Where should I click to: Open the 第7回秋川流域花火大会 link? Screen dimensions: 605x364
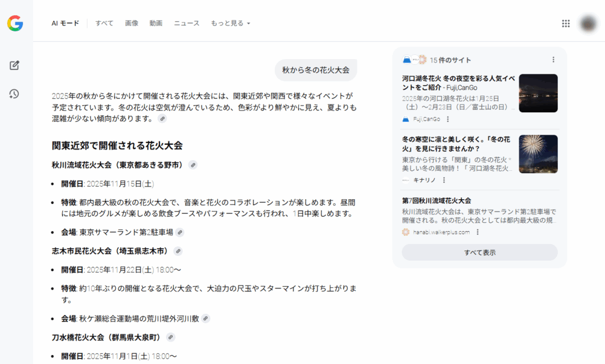click(437, 201)
